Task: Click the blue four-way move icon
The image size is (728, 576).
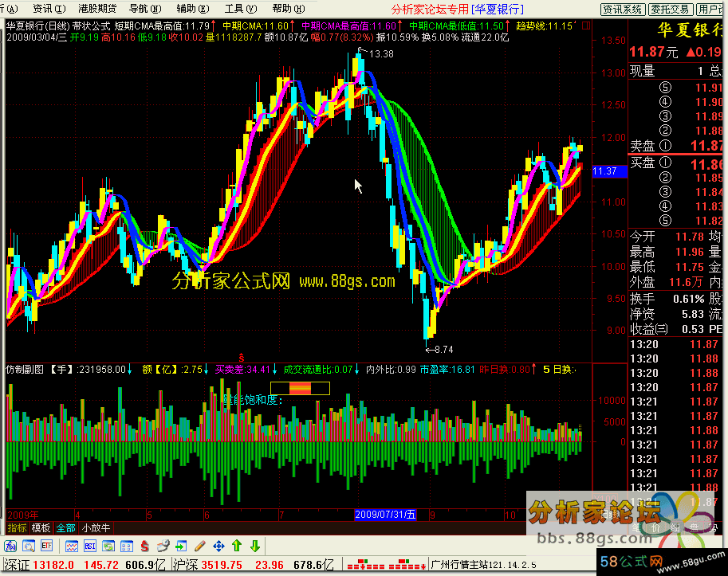Action: click(218, 546)
